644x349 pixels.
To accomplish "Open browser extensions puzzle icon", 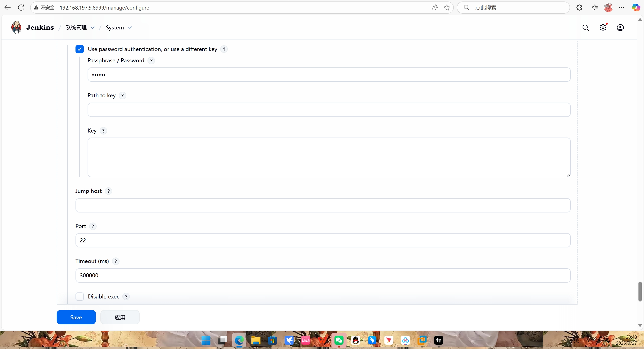I will click(x=579, y=8).
